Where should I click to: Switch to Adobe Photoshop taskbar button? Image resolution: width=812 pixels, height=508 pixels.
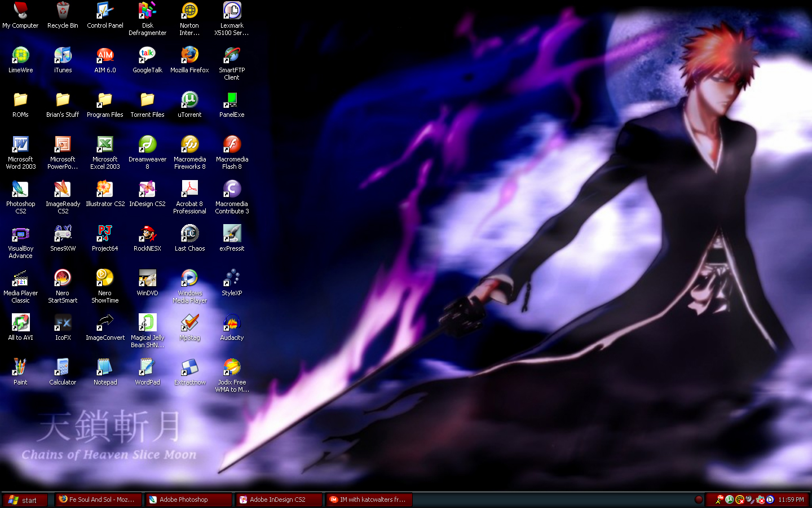pos(188,500)
